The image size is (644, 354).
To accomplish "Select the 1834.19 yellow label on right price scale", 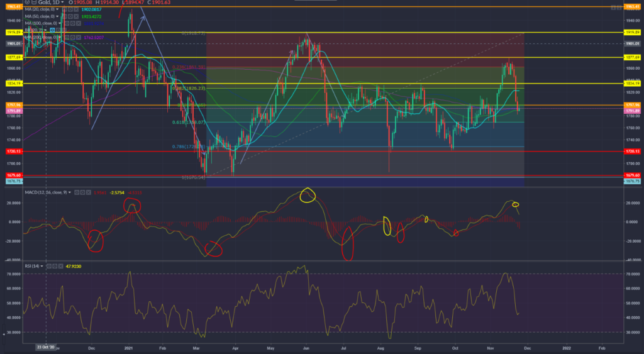I will point(631,84).
